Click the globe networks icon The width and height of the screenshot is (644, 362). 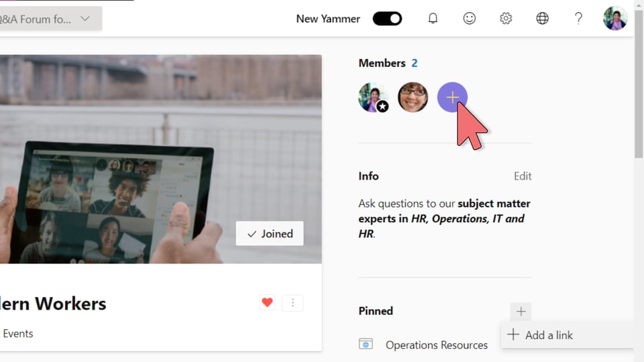[542, 19]
